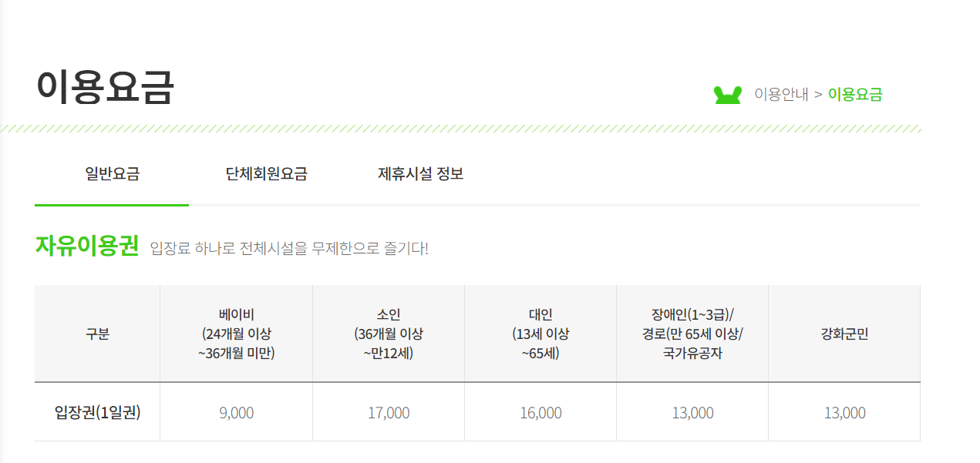Go to 이용안내 breadcrumb link
The image size is (980, 463).
(781, 95)
